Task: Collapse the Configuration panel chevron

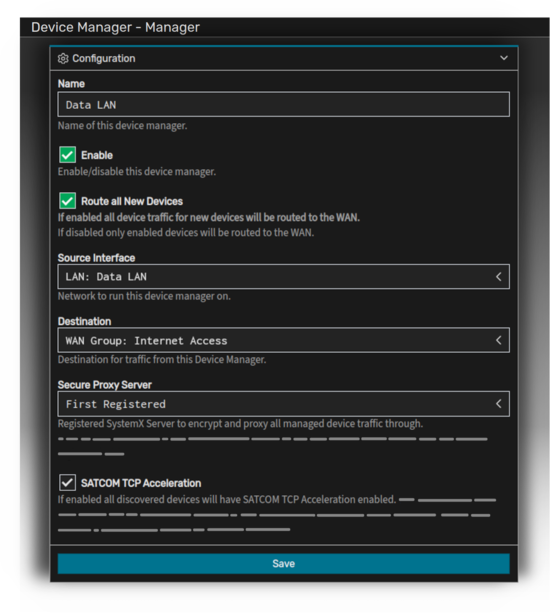Action: tap(503, 58)
